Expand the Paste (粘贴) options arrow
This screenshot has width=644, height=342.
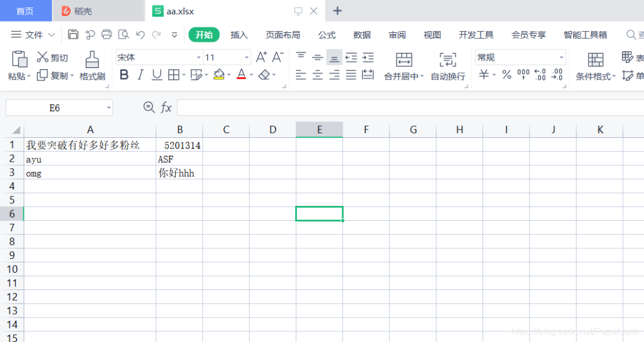pyautogui.click(x=29, y=76)
